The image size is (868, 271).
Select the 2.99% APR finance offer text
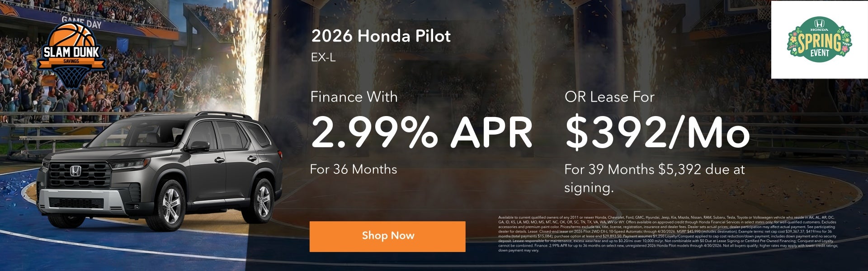point(420,132)
